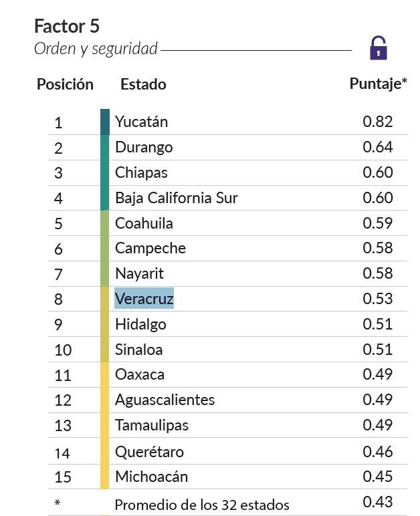
Task: Click the Posición column header
Action: coord(65,84)
